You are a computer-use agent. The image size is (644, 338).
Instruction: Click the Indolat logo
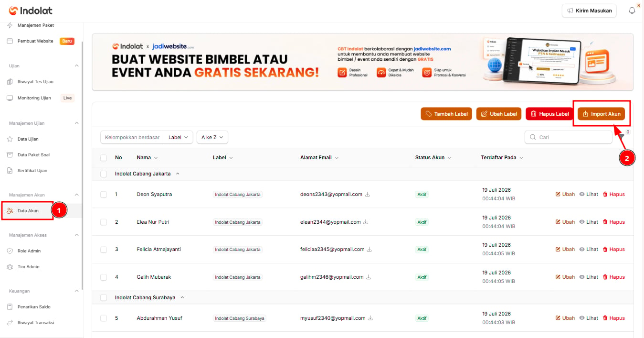pyautogui.click(x=31, y=11)
